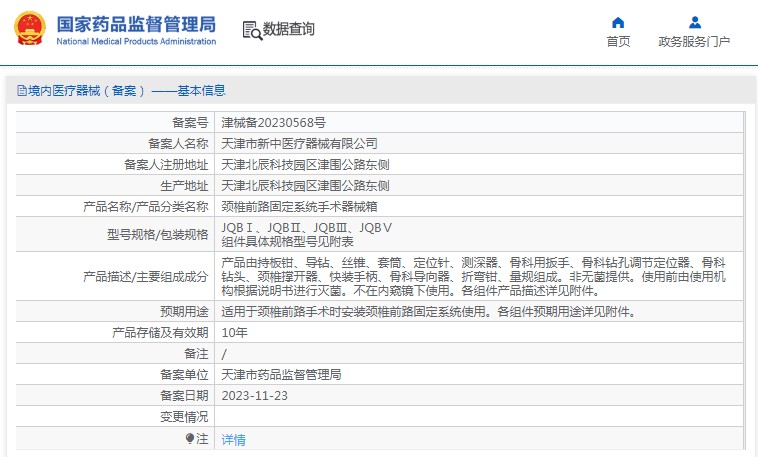The width and height of the screenshot is (758, 457).
Task: Click the 数据查询 heading text
Action: (289, 29)
